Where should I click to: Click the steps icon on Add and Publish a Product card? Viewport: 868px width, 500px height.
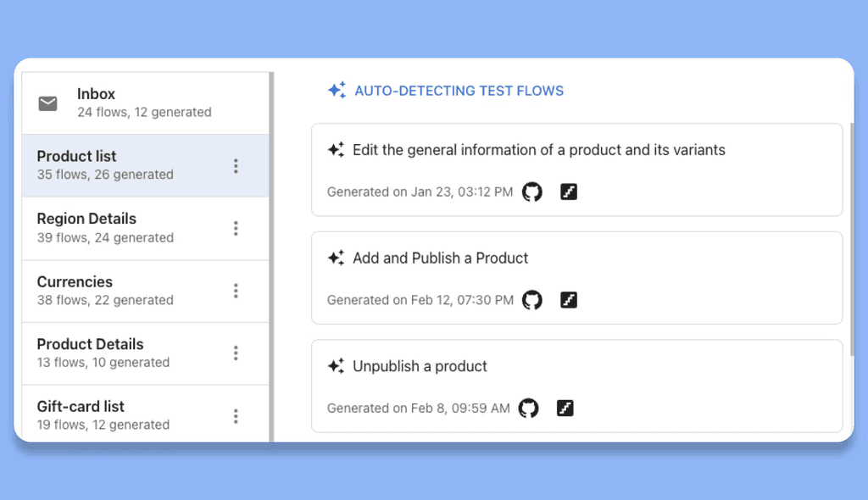pyautogui.click(x=568, y=300)
